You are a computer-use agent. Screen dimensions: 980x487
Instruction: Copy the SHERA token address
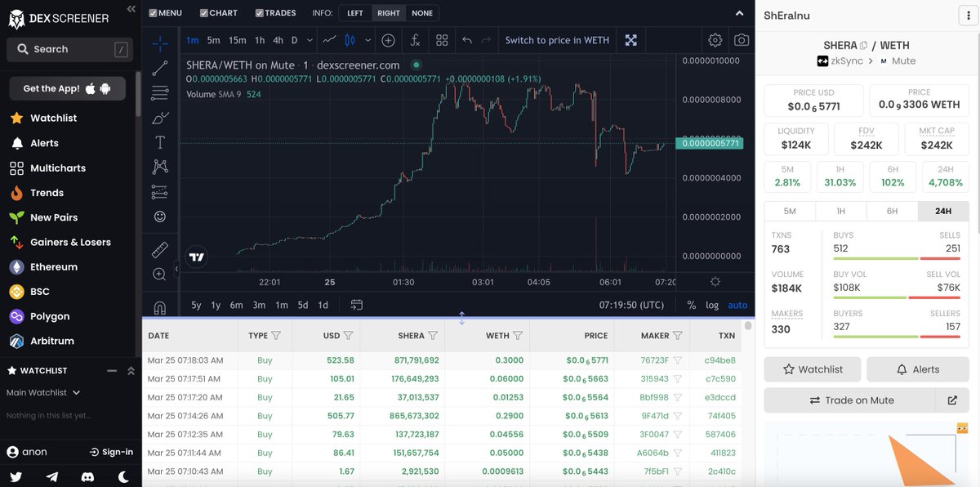(864, 46)
